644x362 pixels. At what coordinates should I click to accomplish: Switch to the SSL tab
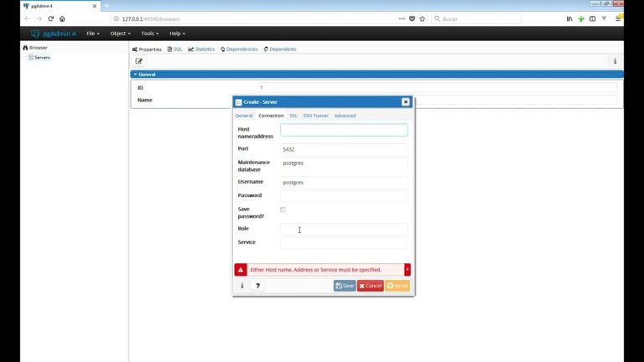pyautogui.click(x=293, y=116)
